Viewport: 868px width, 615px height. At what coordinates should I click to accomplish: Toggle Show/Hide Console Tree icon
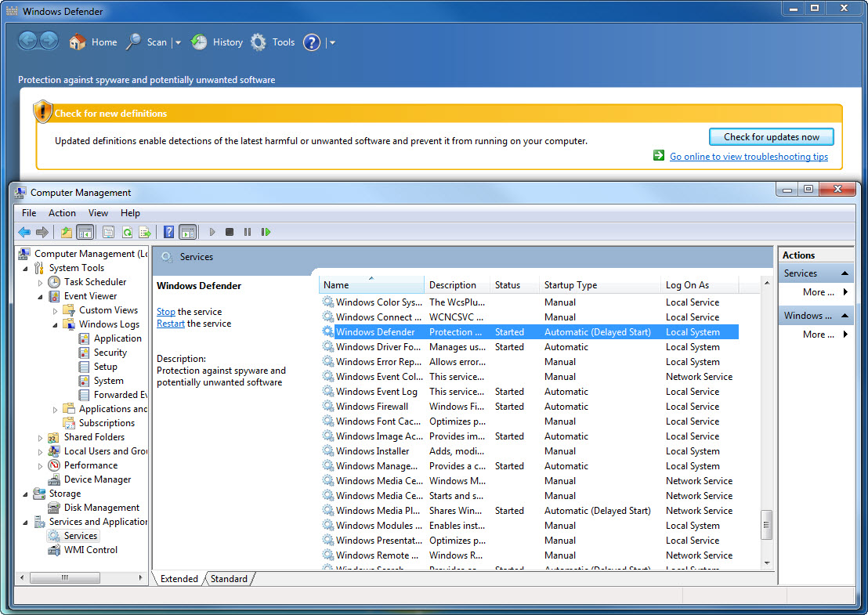coord(85,232)
